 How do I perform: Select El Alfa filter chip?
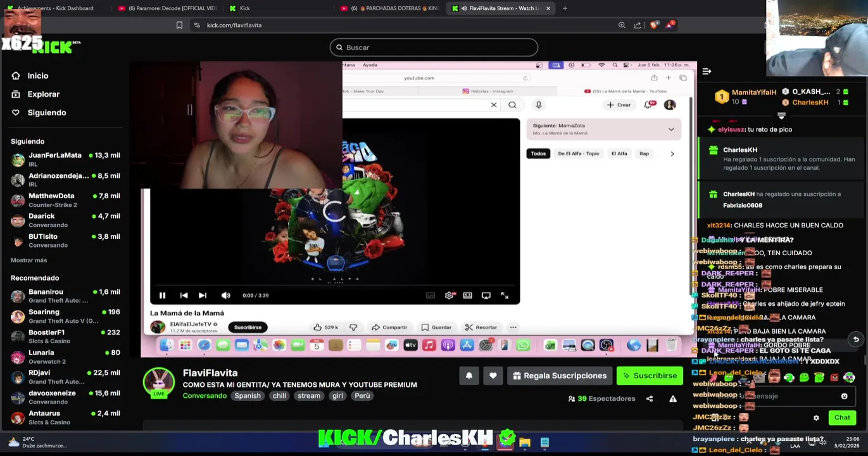click(619, 153)
